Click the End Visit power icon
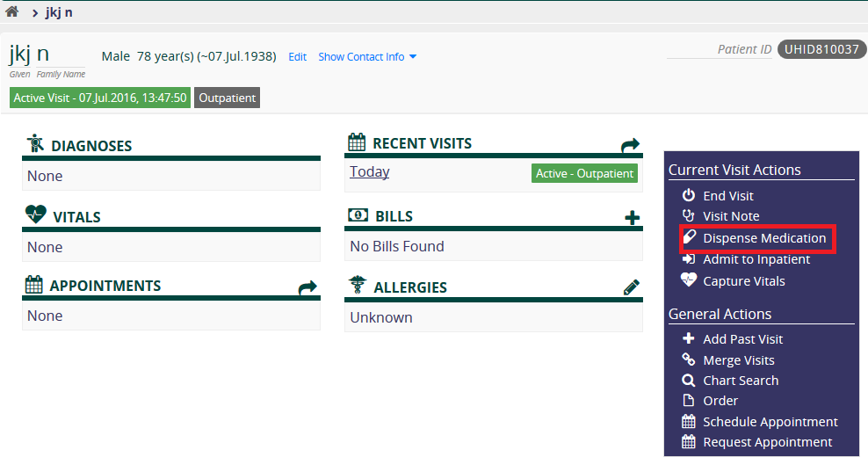This screenshot has width=868, height=472. coord(688,195)
